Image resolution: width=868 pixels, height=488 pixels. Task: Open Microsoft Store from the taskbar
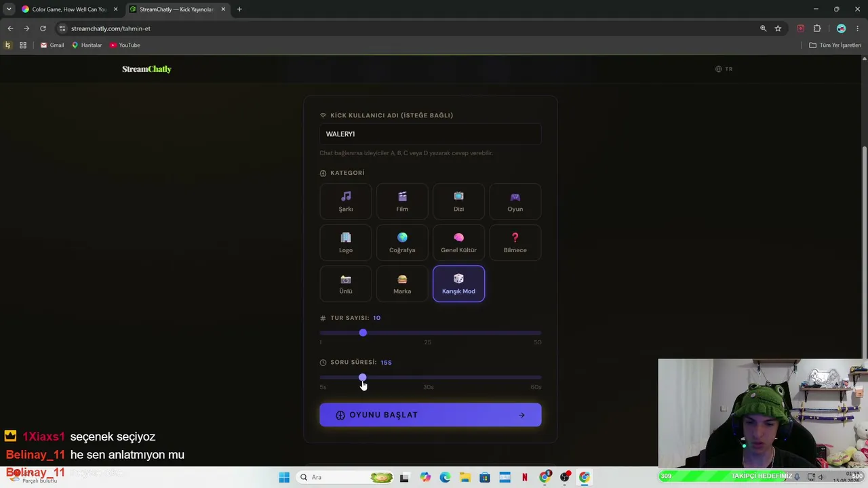[x=485, y=477]
